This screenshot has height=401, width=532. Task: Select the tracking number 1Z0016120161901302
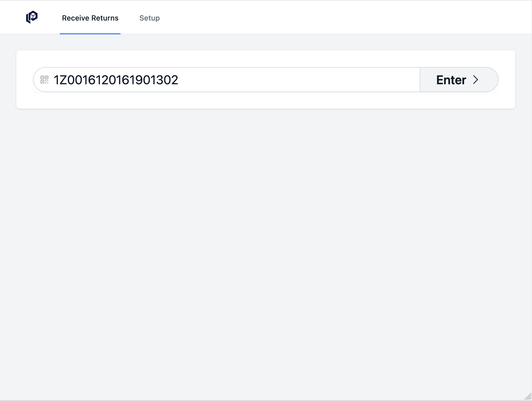click(x=116, y=80)
